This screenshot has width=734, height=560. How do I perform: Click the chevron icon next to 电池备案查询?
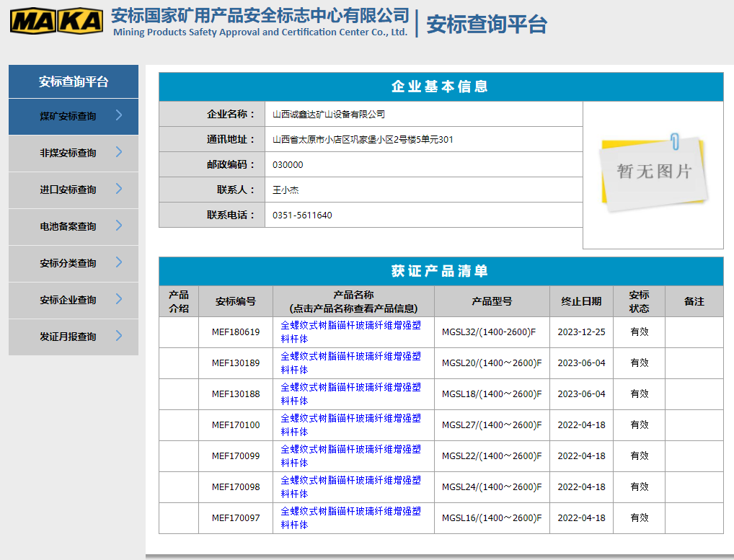pyautogui.click(x=119, y=226)
